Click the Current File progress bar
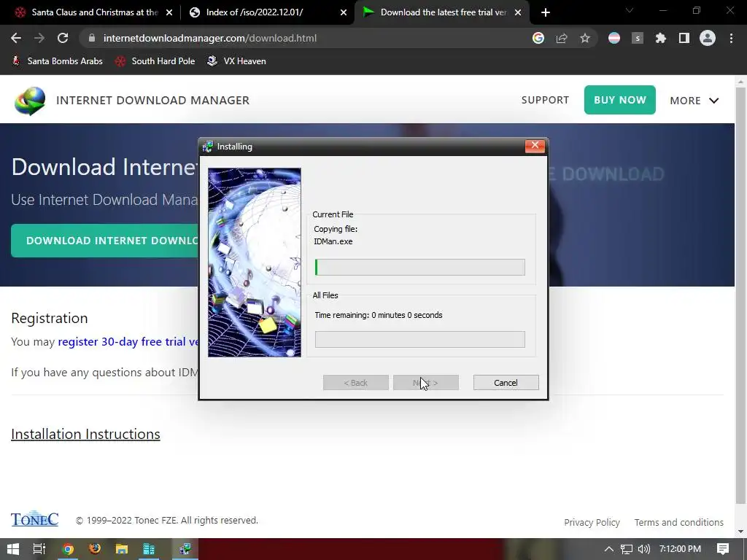747x560 pixels. [419, 267]
